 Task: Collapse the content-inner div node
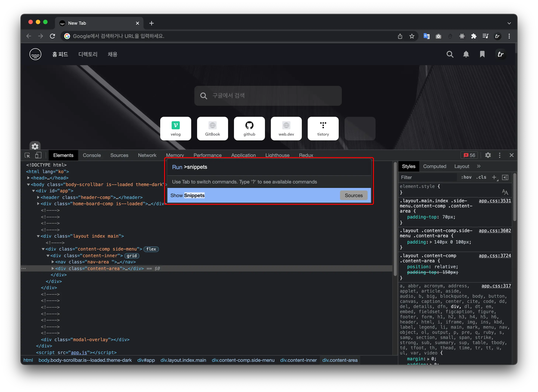point(48,255)
